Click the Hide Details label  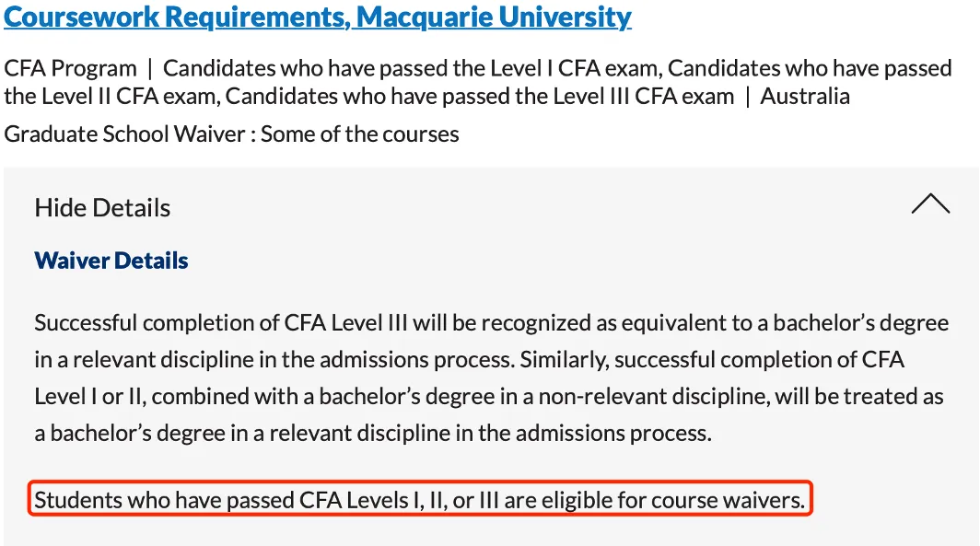point(102,207)
